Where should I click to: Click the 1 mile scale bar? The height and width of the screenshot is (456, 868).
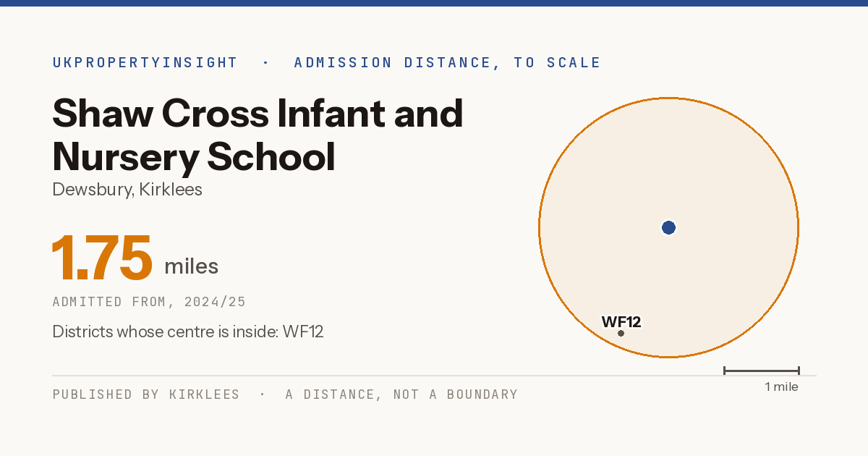coord(761,371)
